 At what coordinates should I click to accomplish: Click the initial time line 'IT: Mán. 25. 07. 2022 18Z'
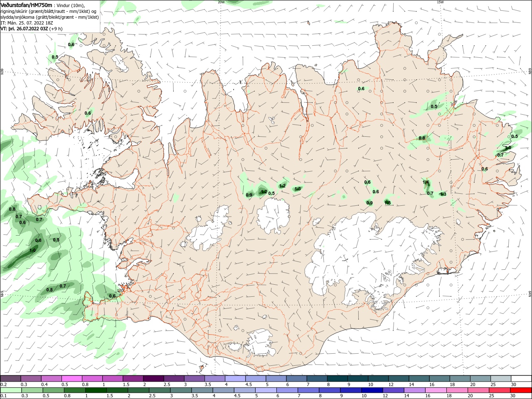pos(27,23)
